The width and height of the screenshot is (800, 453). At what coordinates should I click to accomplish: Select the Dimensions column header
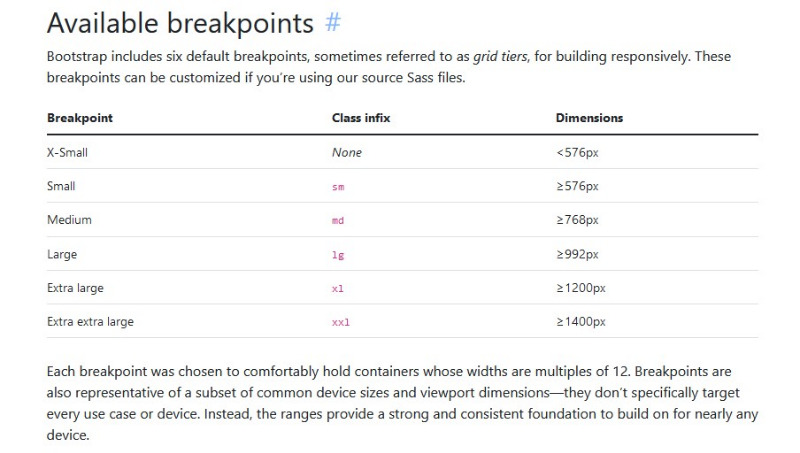click(589, 118)
